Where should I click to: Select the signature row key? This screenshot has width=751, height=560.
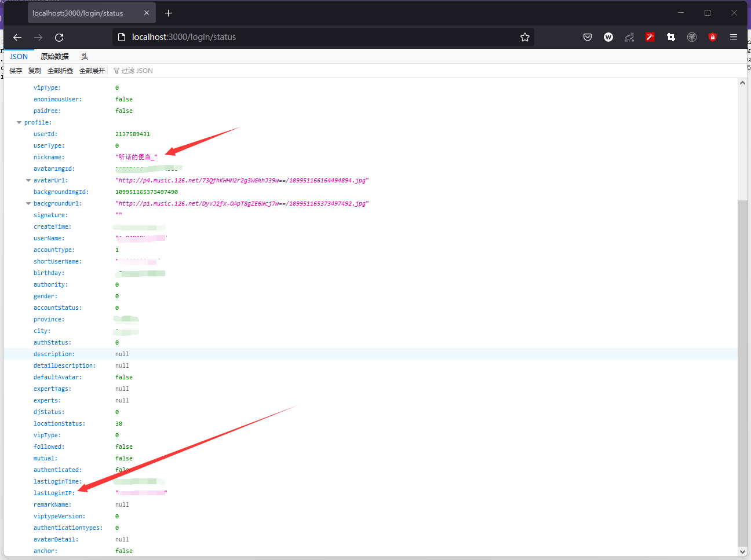pyautogui.click(x=51, y=215)
